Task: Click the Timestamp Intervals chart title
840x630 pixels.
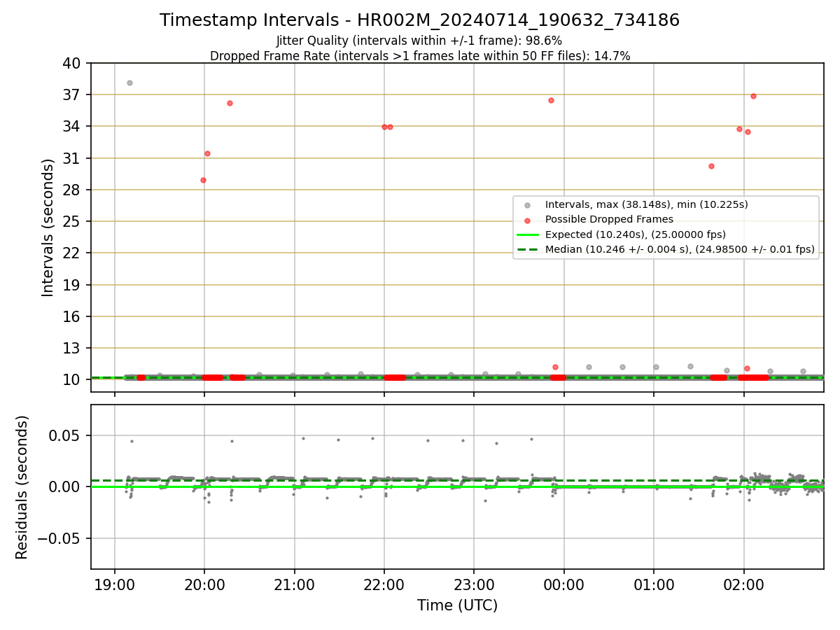Action: [420, 20]
